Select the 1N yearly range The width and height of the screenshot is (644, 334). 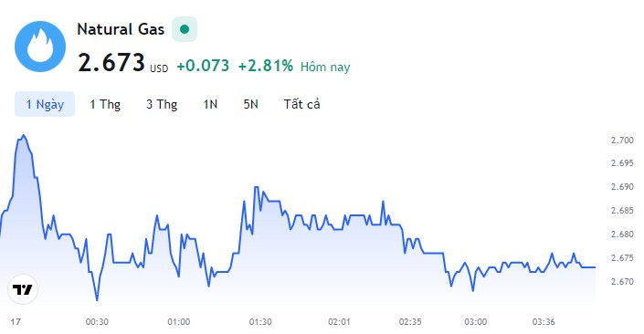point(210,104)
